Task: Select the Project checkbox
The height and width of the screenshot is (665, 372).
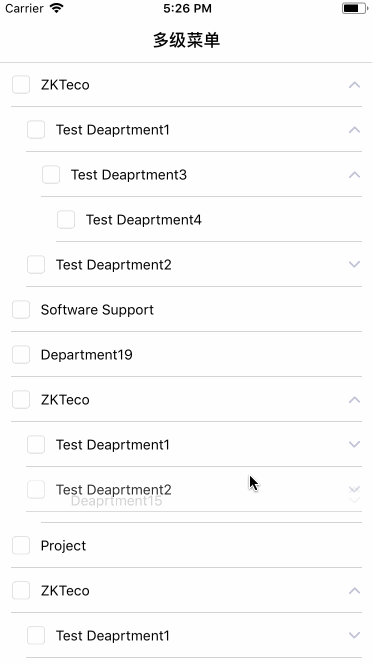Action: pos(21,545)
